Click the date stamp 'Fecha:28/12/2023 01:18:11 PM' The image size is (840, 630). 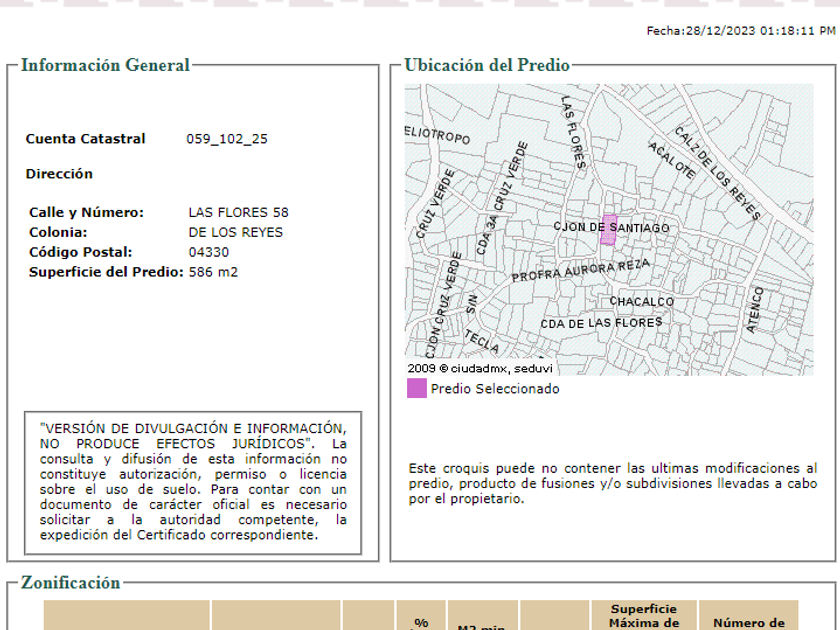coord(741,31)
